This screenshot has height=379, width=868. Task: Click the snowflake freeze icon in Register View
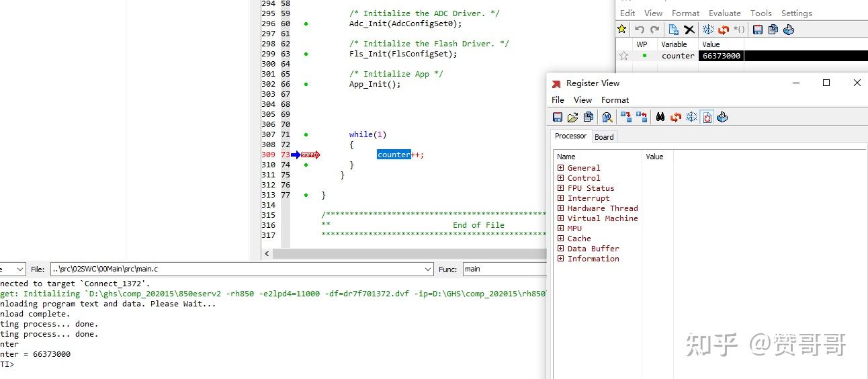click(691, 117)
